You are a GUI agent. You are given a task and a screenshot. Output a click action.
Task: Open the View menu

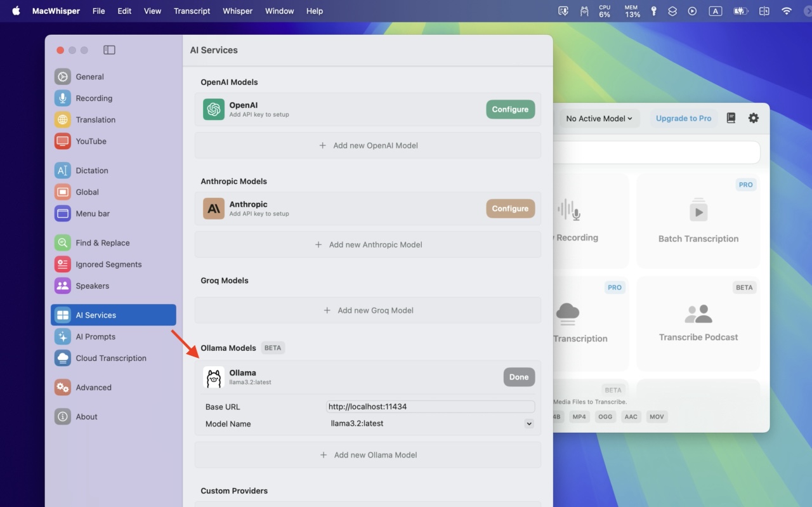pyautogui.click(x=152, y=11)
